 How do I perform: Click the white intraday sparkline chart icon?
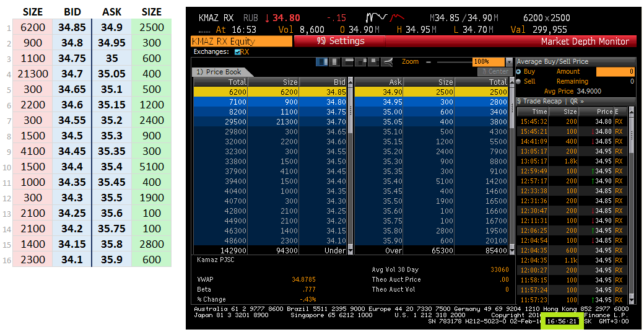tap(376, 18)
